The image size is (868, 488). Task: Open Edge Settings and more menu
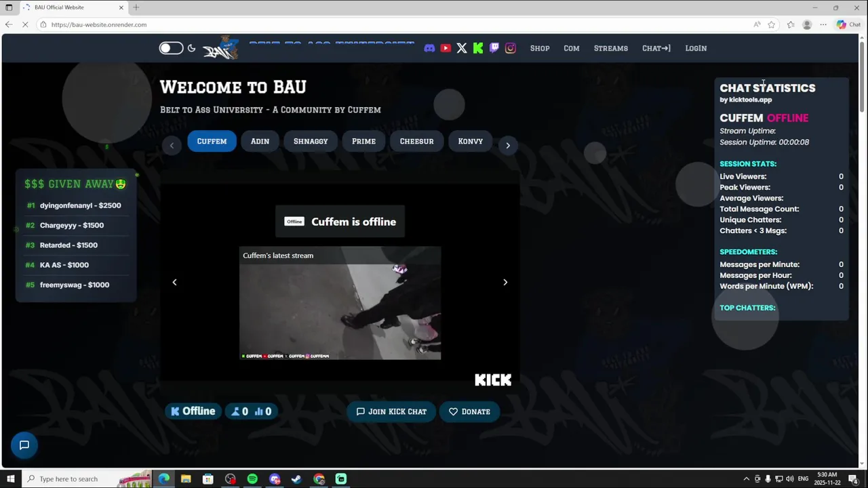pyautogui.click(x=823, y=24)
